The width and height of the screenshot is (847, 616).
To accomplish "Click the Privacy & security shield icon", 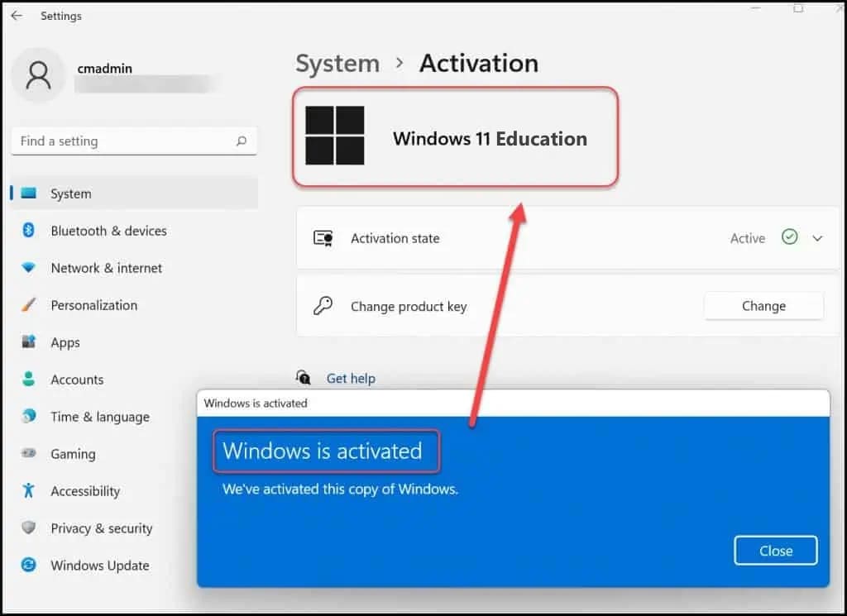I will (29, 528).
